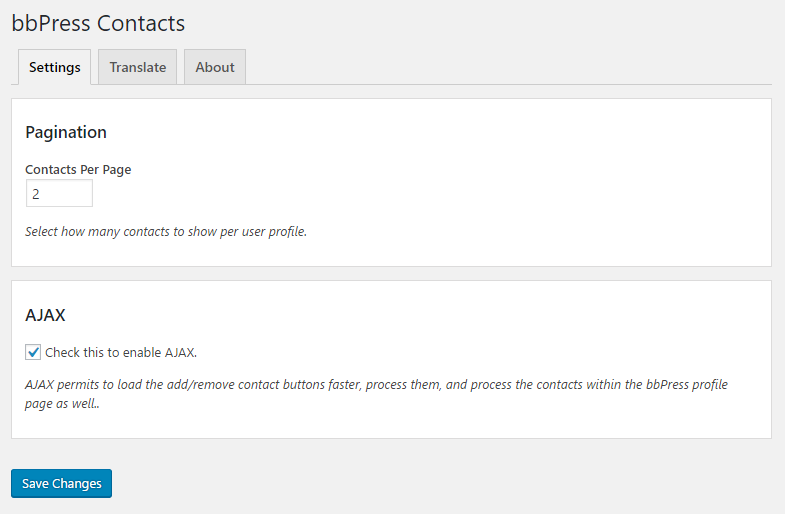This screenshot has height=514, width=785.
Task: Click the 'Select how many contacts' help text
Action: point(166,231)
